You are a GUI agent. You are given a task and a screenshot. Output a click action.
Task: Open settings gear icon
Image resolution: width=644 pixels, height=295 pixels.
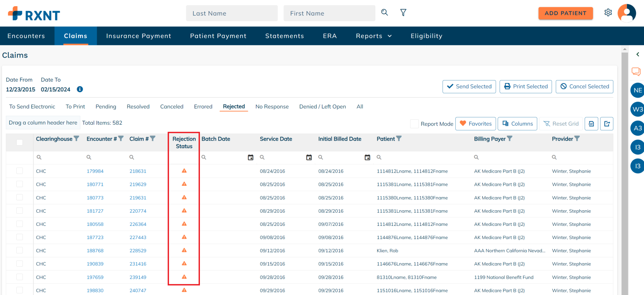[608, 13]
